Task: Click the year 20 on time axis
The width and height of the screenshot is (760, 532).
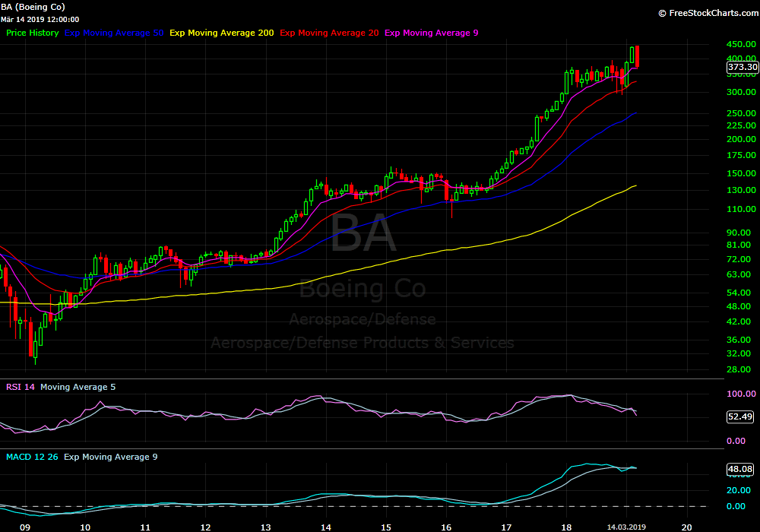Action: (x=687, y=527)
